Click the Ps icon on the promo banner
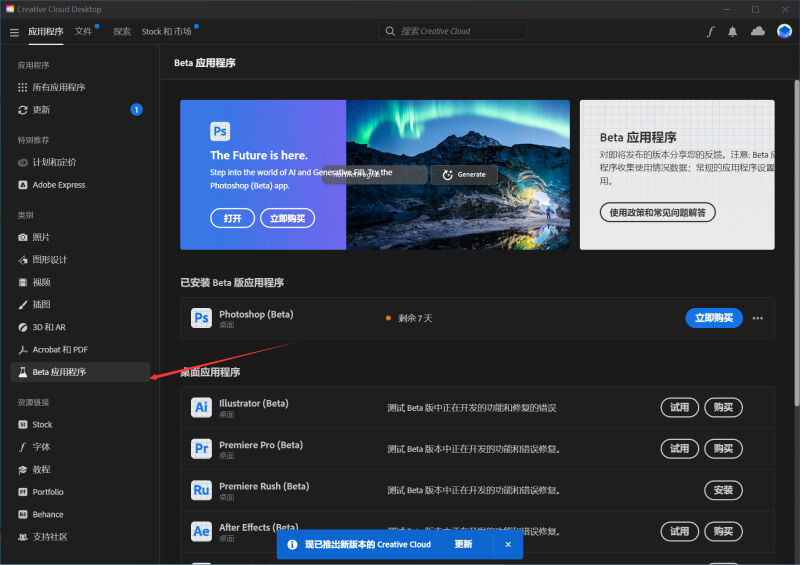The height and width of the screenshot is (565, 800). (220, 131)
